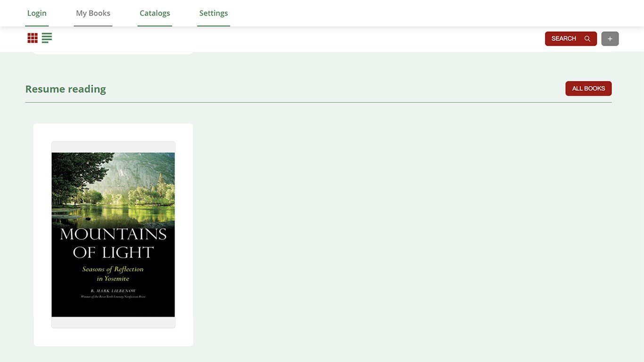
Task: Go to My Books tab
Action: click(x=93, y=13)
